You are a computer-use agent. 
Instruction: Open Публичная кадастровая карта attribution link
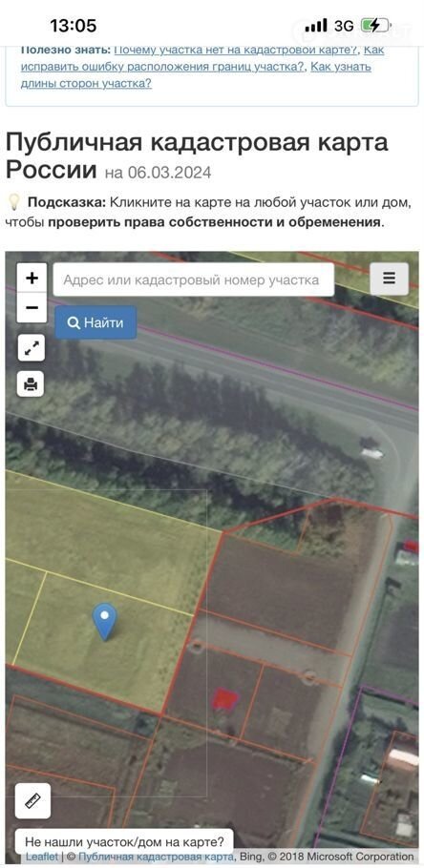click(x=159, y=857)
